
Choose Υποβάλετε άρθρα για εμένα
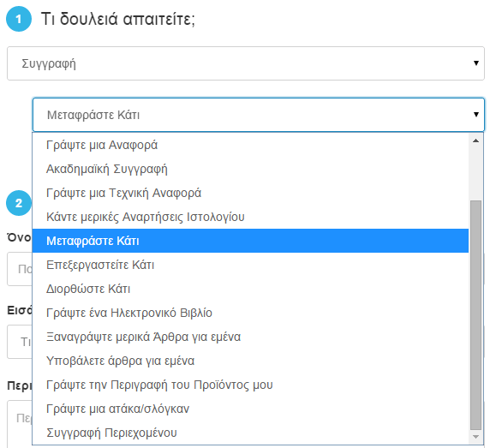pos(250,361)
